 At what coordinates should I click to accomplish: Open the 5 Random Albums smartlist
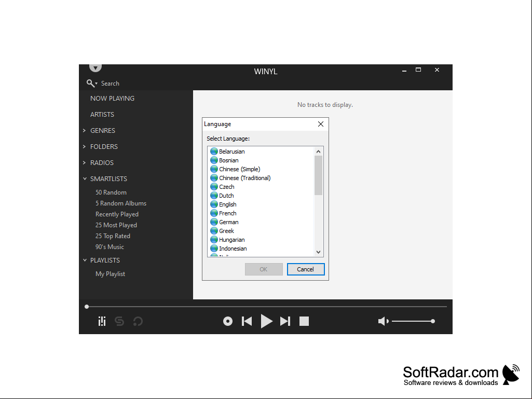point(121,203)
